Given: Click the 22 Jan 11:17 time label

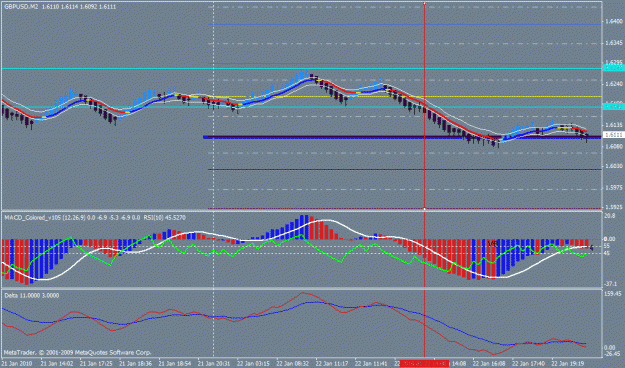Looking at the screenshot, I should (x=332, y=363).
